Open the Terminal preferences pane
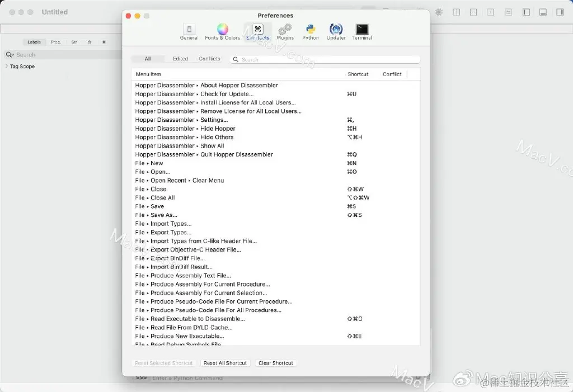The width and height of the screenshot is (573, 392). [362, 32]
